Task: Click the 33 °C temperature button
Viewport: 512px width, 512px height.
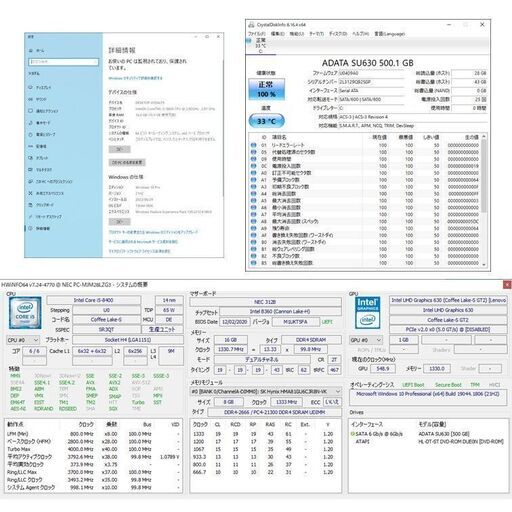Action: click(267, 121)
